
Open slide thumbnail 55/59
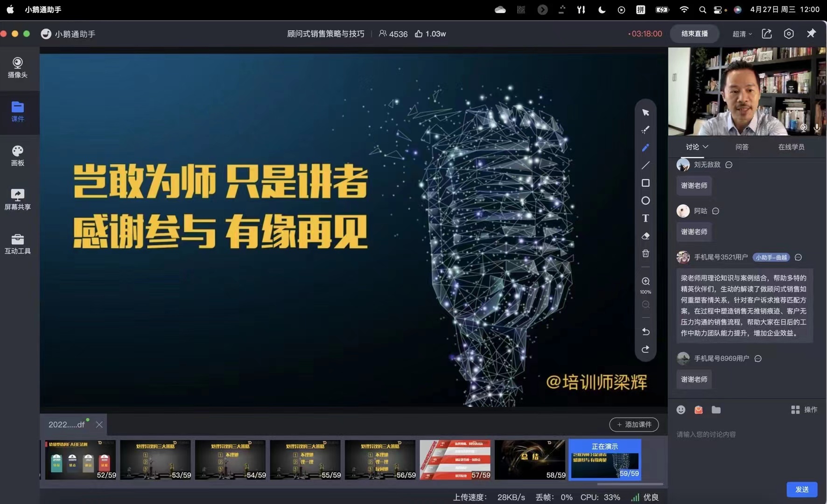(305, 459)
